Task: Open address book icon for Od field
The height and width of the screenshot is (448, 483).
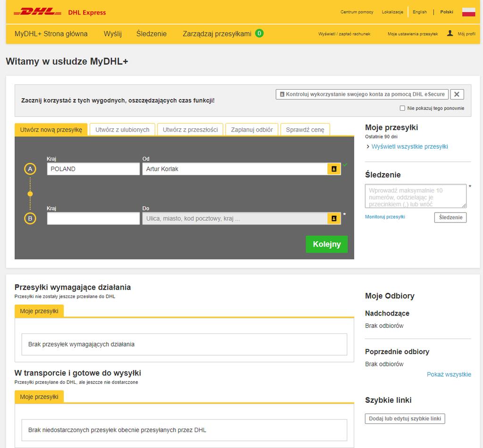Action: pyautogui.click(x=333, y=169)
